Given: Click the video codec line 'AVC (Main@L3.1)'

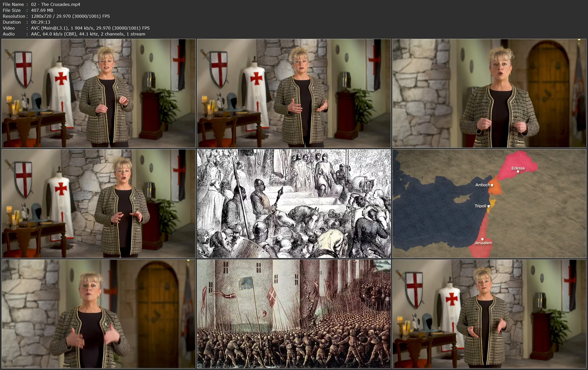Looking at the screenshot, I should click(x=49, y=28).
